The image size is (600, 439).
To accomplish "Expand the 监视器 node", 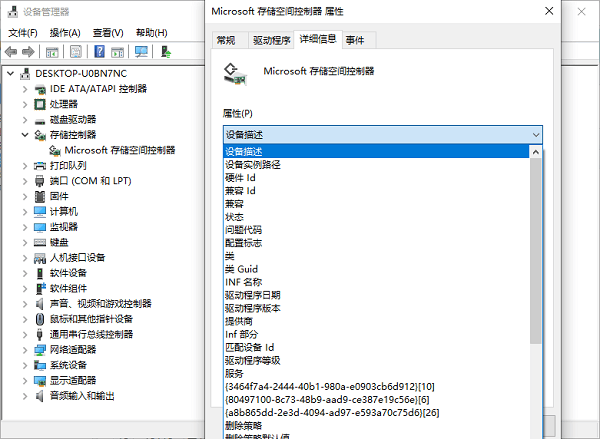I will coord(25,227).
